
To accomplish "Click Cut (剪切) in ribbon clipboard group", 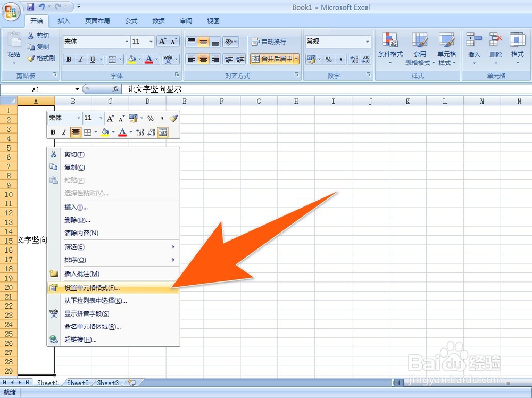I will click(38, 36).
